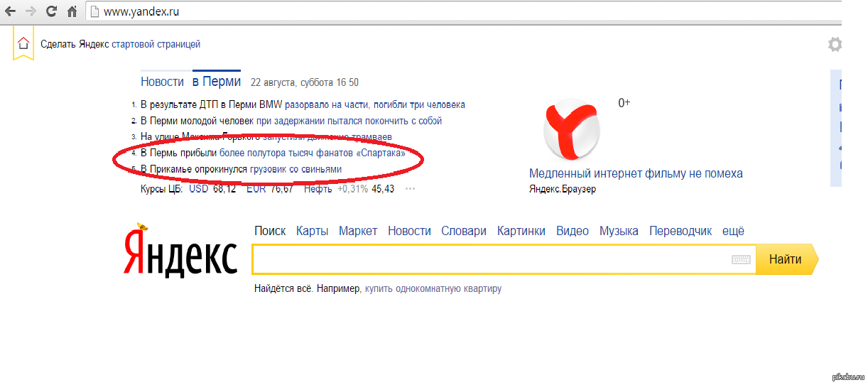Image resolution: width=868 pixels, height=385 pixels.
Task: Open Картинки service
Action: (x=521, y=231)
